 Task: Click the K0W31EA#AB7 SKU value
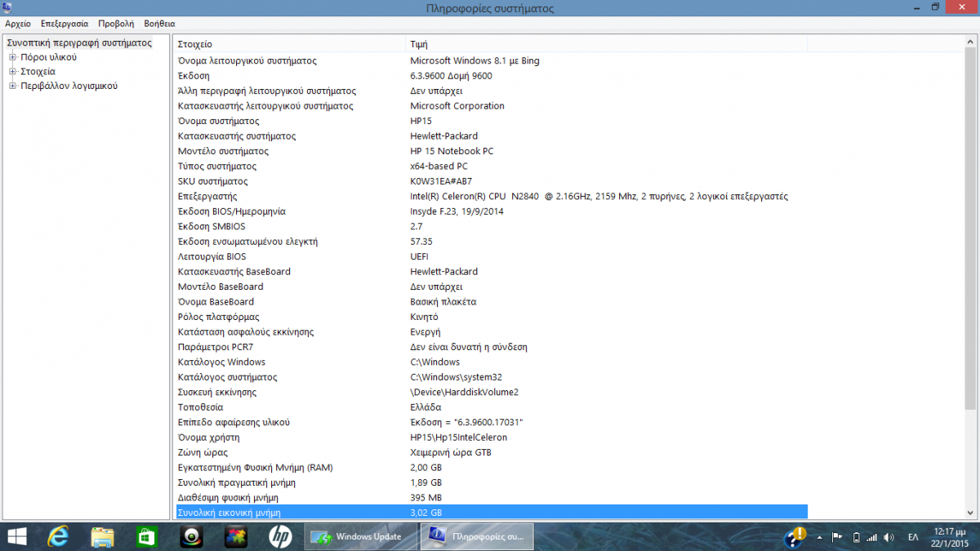coord(441,181)
